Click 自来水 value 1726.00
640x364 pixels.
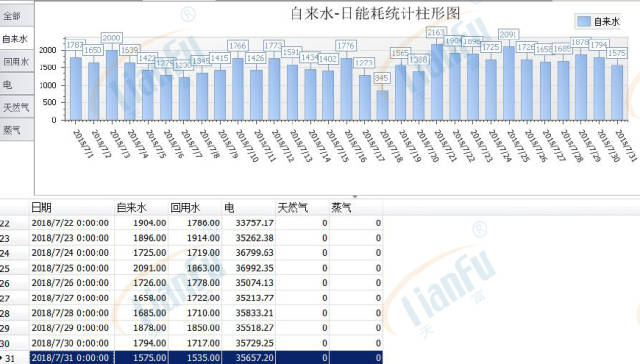point(142,283)
